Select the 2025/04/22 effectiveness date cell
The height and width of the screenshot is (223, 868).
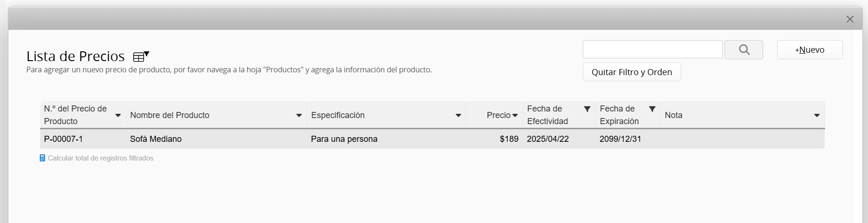coord(547,139)
